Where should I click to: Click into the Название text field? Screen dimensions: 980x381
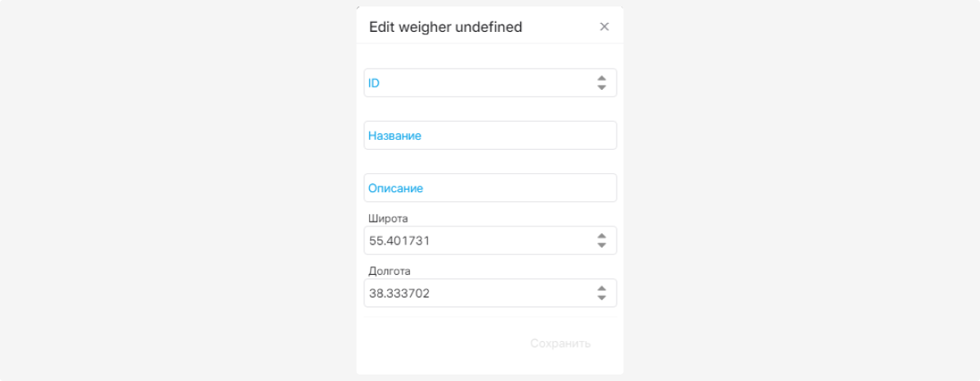490,136
